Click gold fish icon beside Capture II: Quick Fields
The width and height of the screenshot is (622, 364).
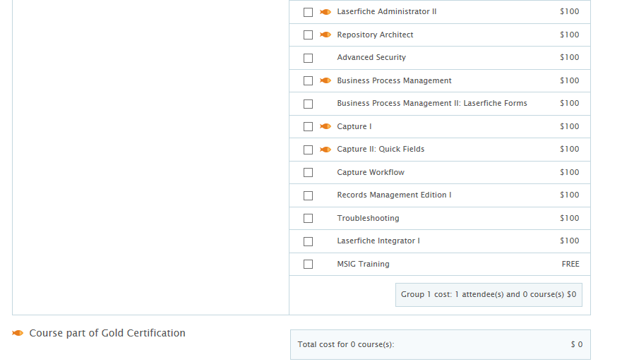click(x=325, y=150)
